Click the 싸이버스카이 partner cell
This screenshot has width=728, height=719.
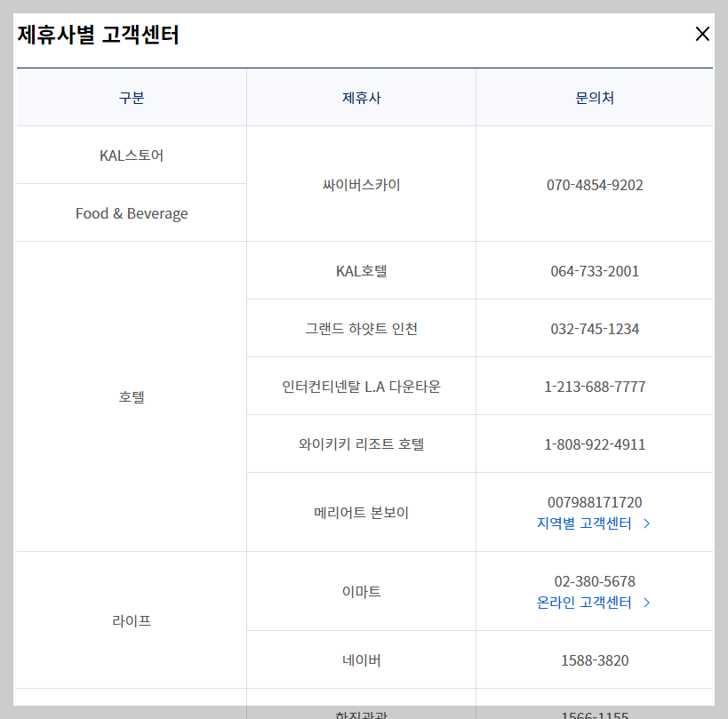[x=361, y=184]
